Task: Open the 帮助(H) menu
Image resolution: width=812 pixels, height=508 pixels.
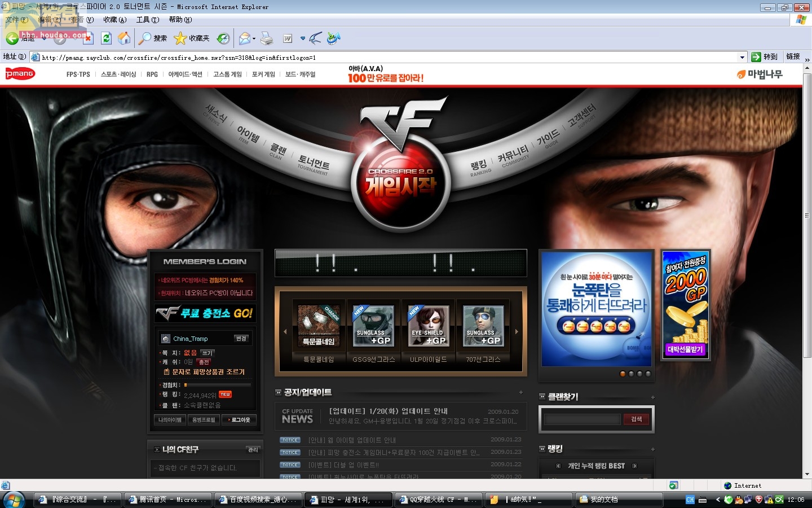Action: (x=180, y=20)
